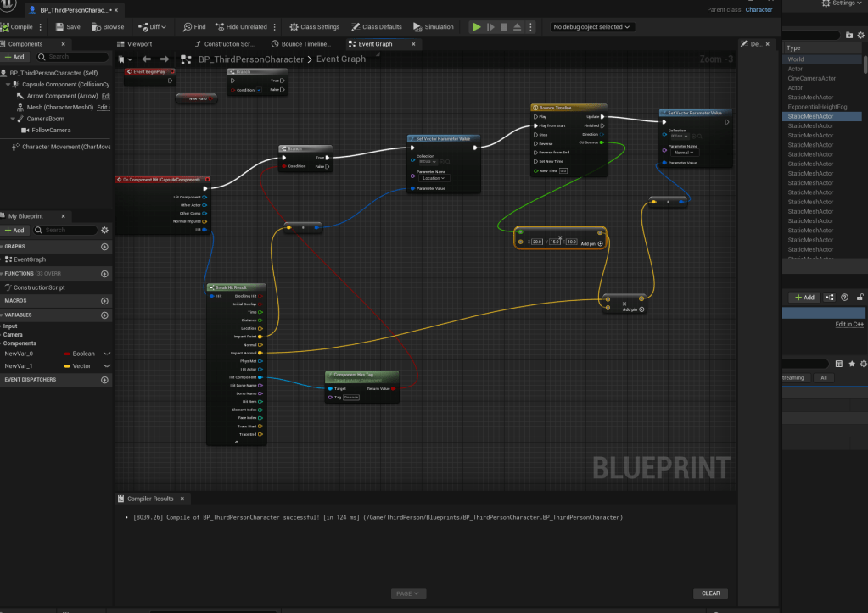Click the Find magnifier in the toolbar
The width and height of the screenshot is (868, 613).
[x=194, y=26]
